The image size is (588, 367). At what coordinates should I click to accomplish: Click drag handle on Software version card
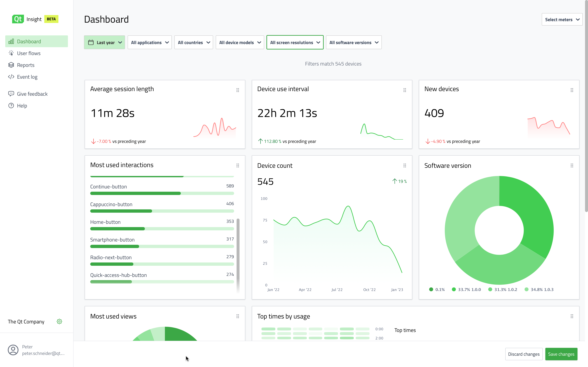[x=572, y=165]
